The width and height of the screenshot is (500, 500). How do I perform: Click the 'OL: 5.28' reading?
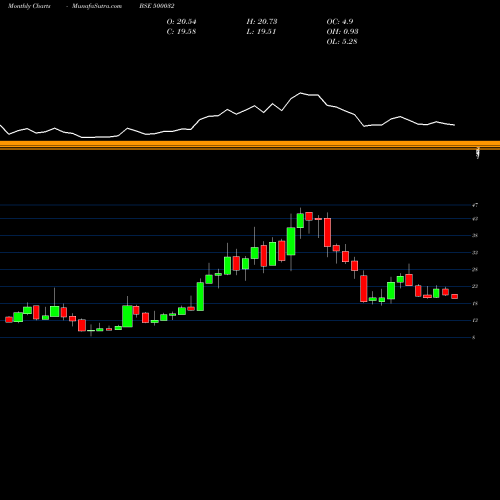click(342, 42)
